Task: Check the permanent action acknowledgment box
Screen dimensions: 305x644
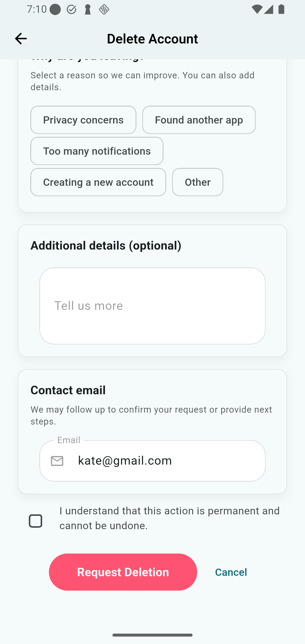Action: point(36,521)
